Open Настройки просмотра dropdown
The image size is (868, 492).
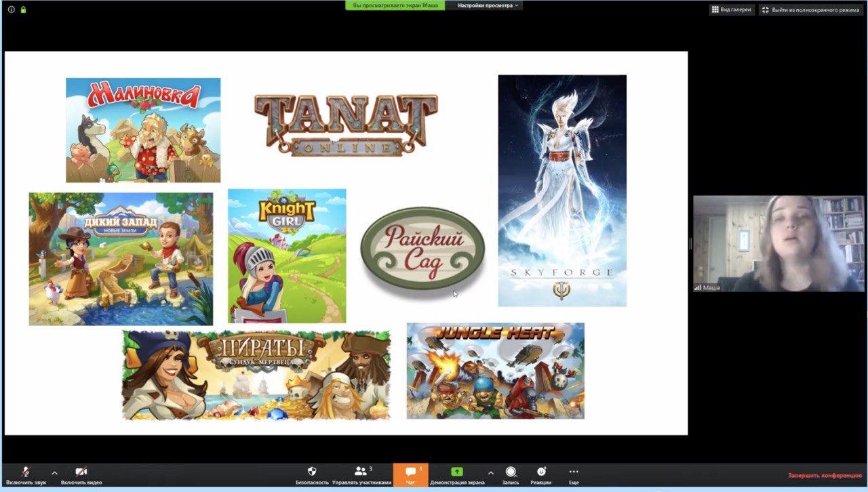pos(488,5)
